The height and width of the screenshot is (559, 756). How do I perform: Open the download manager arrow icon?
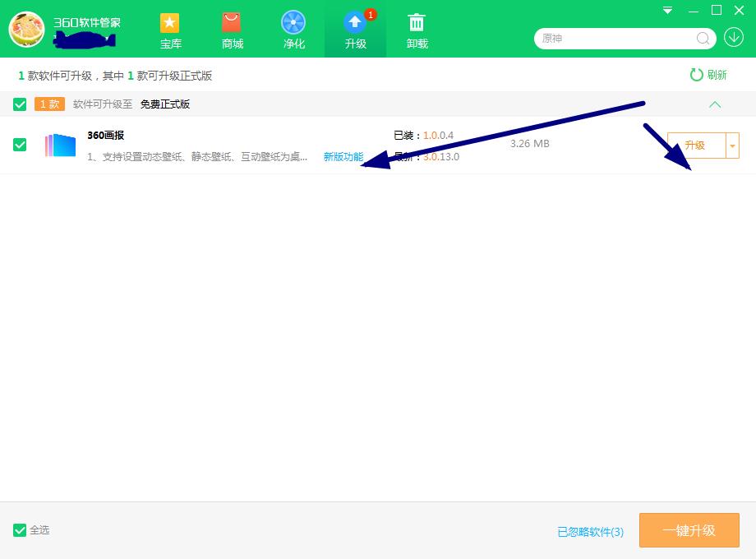coord(733,38)
